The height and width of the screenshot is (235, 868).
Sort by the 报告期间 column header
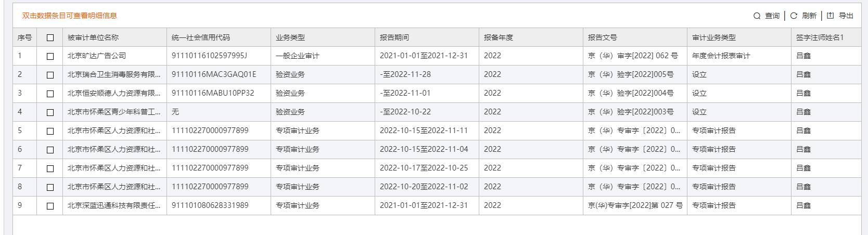[x=394, y=37]
